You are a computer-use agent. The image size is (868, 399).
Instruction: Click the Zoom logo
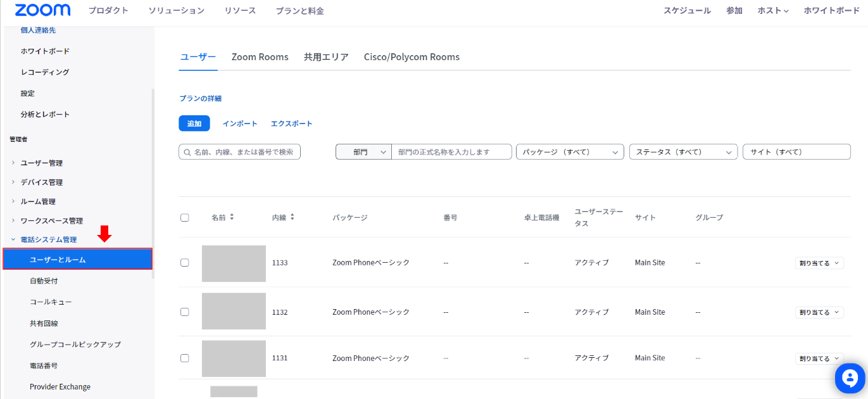(43, 10)
